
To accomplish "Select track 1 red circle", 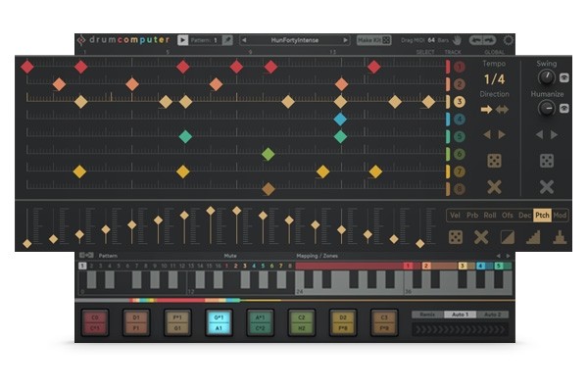I will pos(460,67).
